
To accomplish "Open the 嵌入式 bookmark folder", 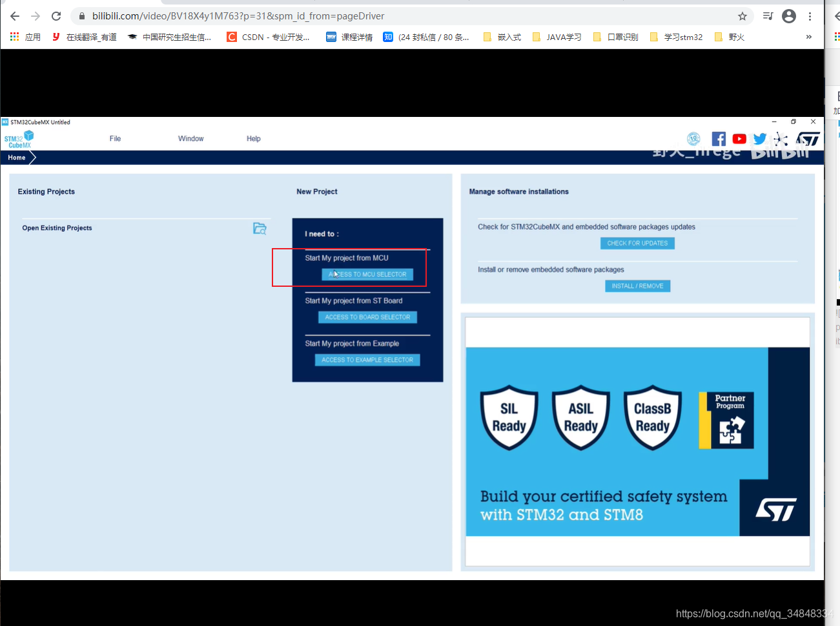I will tap(502, 37).
